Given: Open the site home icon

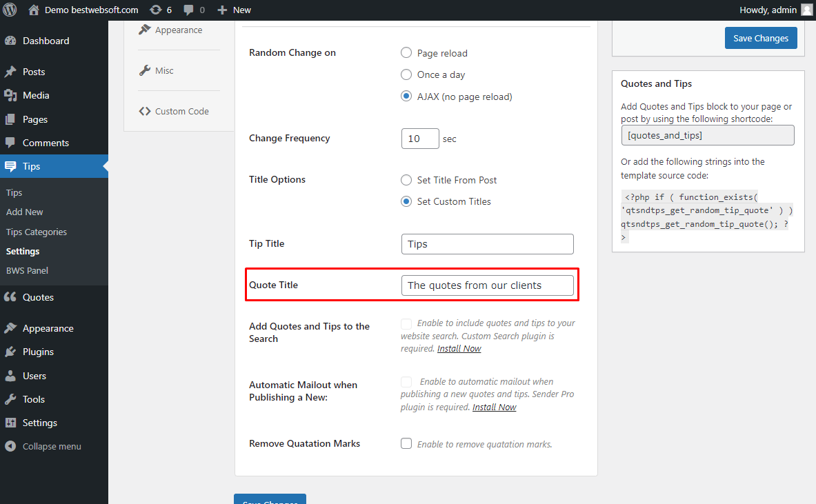Looking at the screenshot, I should point(34,10).
